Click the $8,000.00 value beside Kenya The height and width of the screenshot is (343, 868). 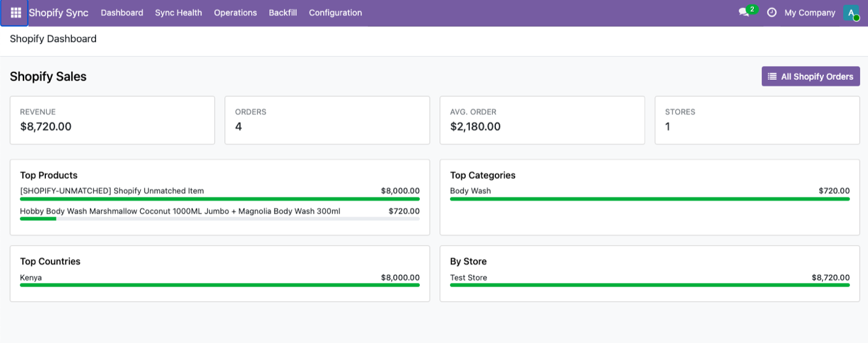[401, 277]
